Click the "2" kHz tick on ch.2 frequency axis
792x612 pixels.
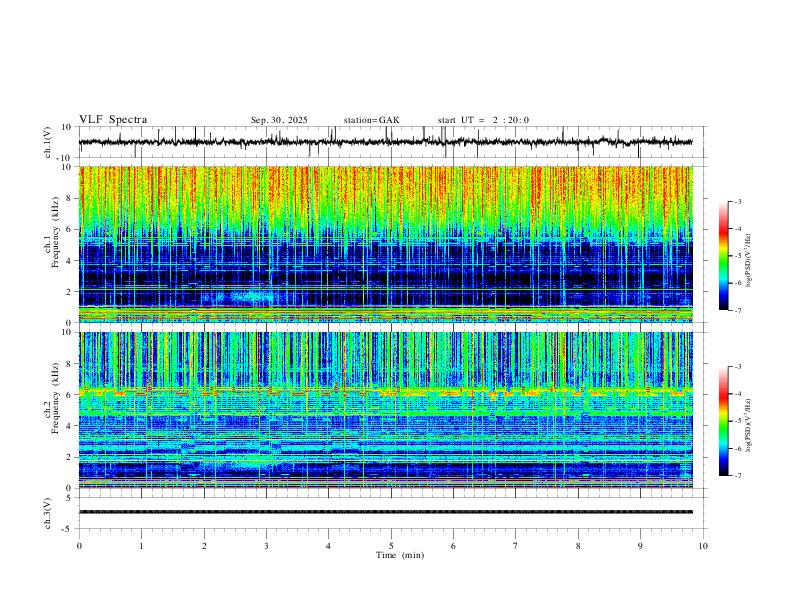point(70,457)
